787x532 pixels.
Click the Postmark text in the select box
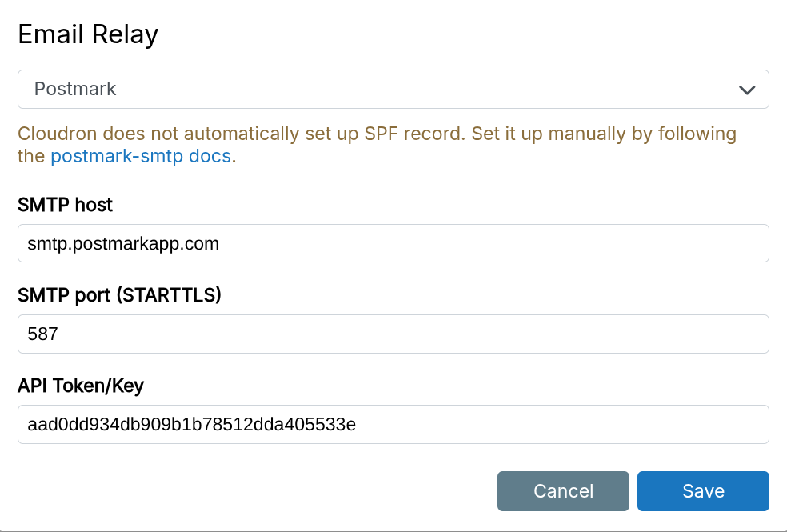75,89
